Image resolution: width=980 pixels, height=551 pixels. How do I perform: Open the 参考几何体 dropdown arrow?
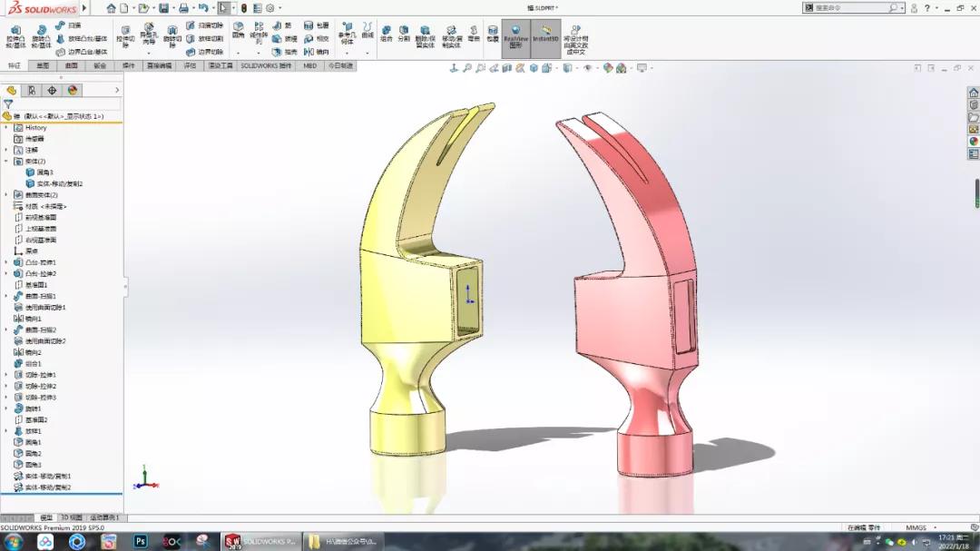coord(349,52)
